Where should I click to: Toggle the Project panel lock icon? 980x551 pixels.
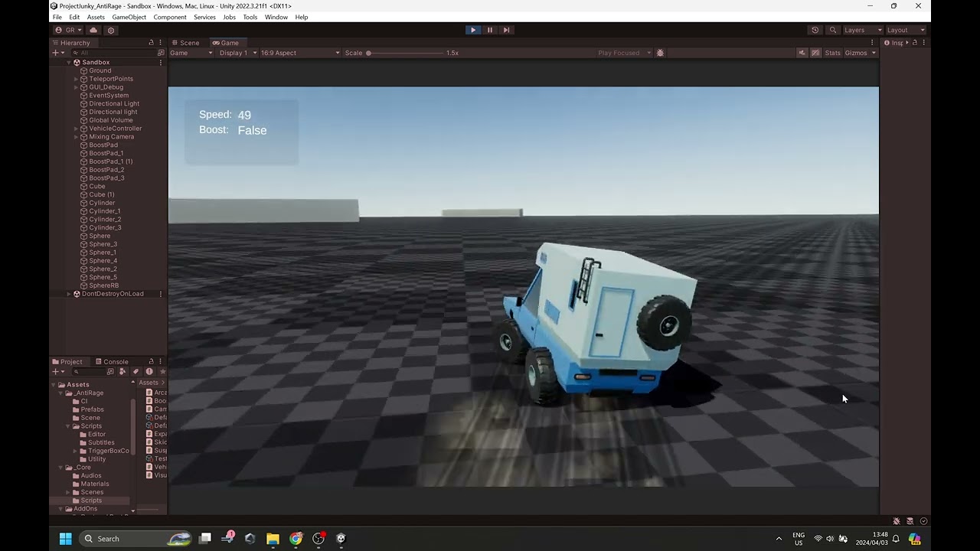[151, 362]
